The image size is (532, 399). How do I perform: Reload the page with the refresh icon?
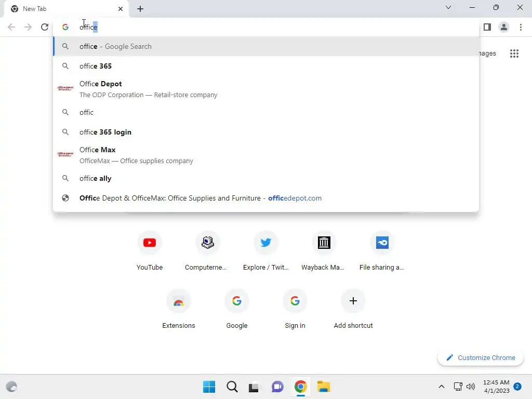(45, 27)
